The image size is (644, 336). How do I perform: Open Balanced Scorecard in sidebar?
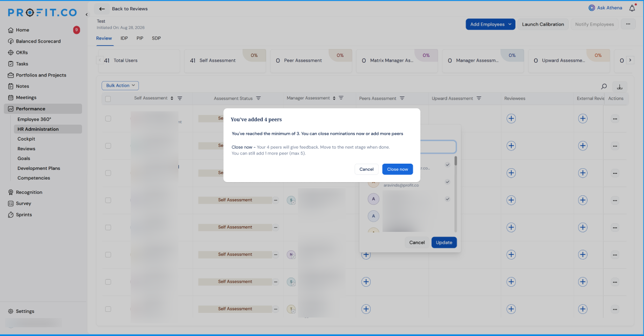click(x=38, y=41)
